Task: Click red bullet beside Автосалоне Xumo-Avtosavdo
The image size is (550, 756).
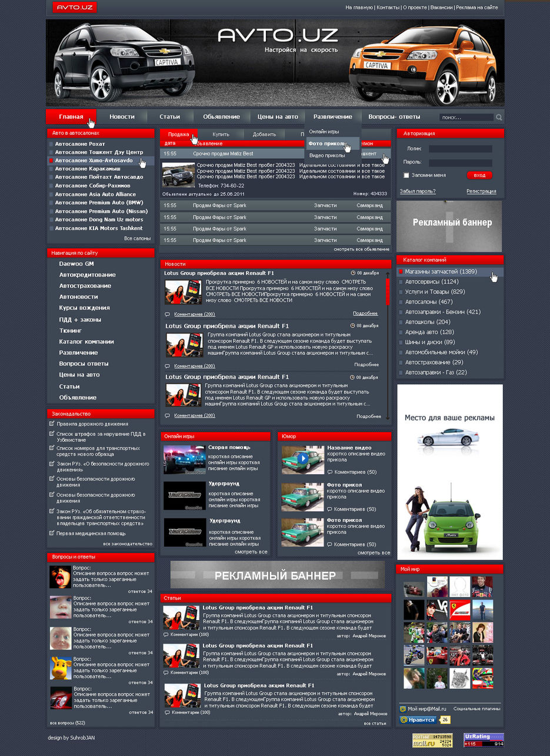Action: click(51, 160)
